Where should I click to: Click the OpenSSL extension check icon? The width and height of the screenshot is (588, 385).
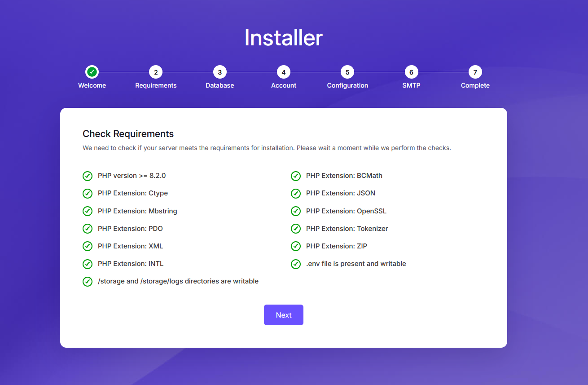click(296, 211)
